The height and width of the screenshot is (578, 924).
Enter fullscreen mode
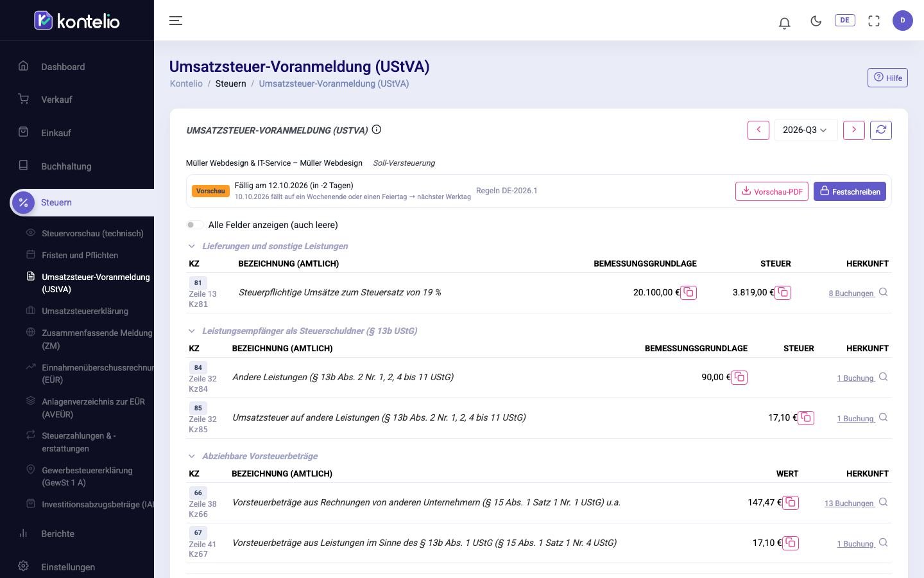coord(874,21)
